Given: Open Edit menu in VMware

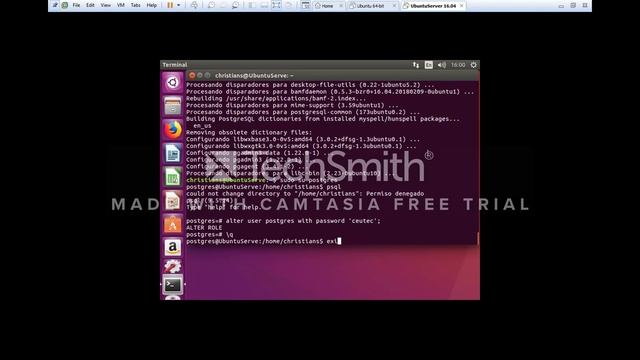Looking at the screenshot, I should point(90,5).
